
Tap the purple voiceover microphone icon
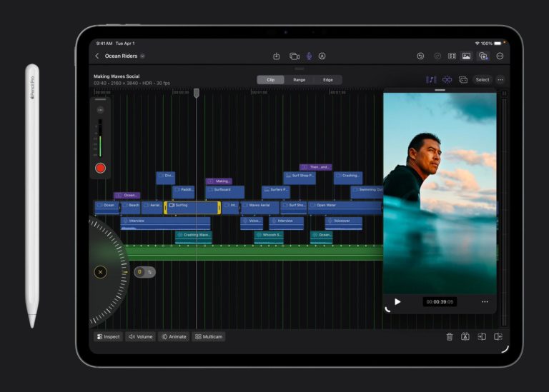309,56
